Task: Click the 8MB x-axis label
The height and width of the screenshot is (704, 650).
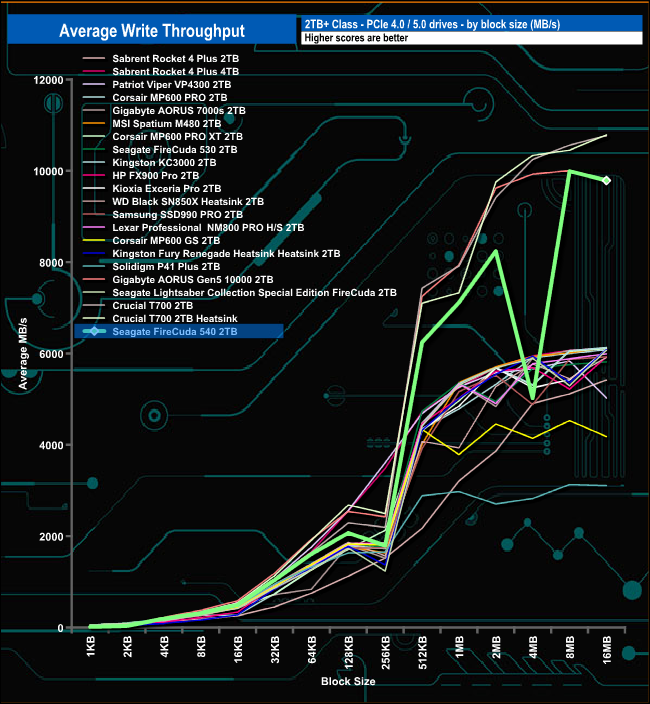Action: click(570, 647)
